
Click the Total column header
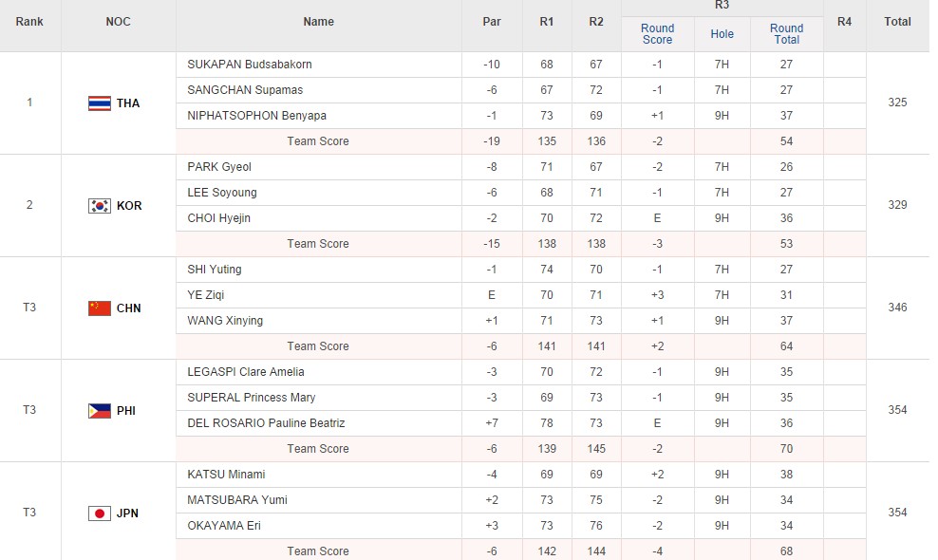point(897,22)
